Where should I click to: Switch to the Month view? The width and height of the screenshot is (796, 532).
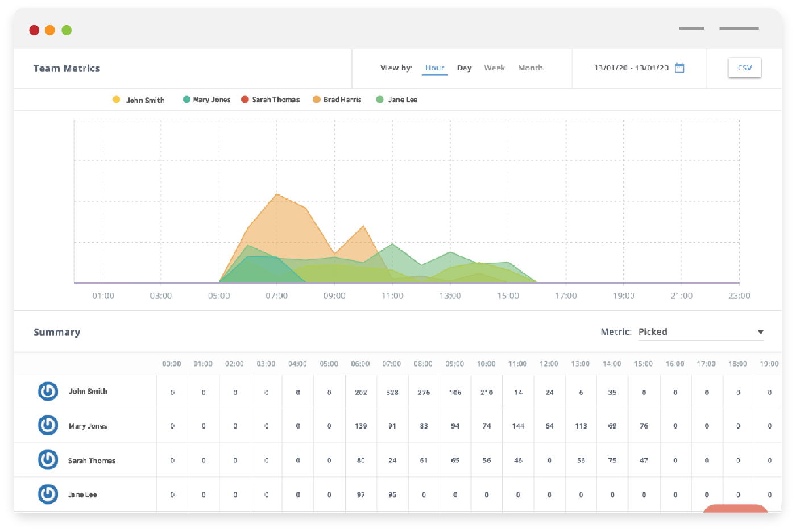tap(530, 68)
